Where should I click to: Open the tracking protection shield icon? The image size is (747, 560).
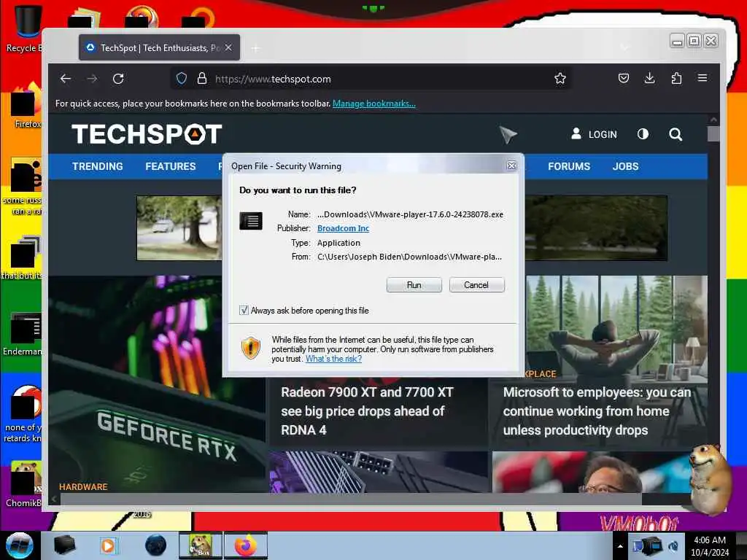click(x=182, y=79)
